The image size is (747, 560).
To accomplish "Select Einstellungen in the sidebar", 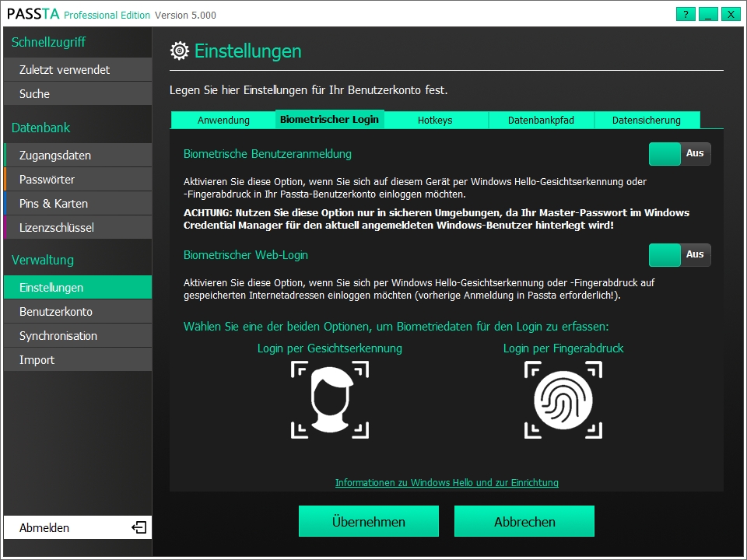I will (78, 288).
